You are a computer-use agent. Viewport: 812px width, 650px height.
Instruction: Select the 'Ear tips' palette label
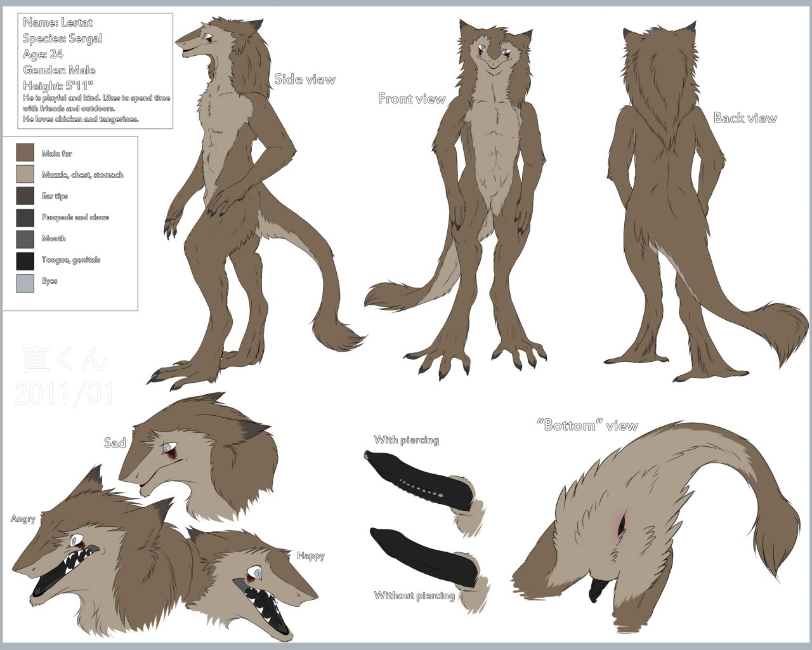(55, 196)
